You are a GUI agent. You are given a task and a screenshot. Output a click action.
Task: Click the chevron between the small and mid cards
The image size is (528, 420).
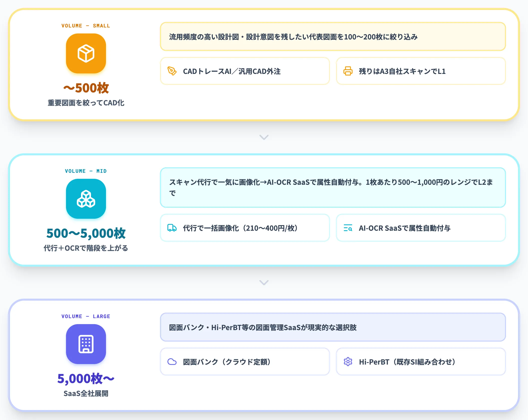(264, 137)
